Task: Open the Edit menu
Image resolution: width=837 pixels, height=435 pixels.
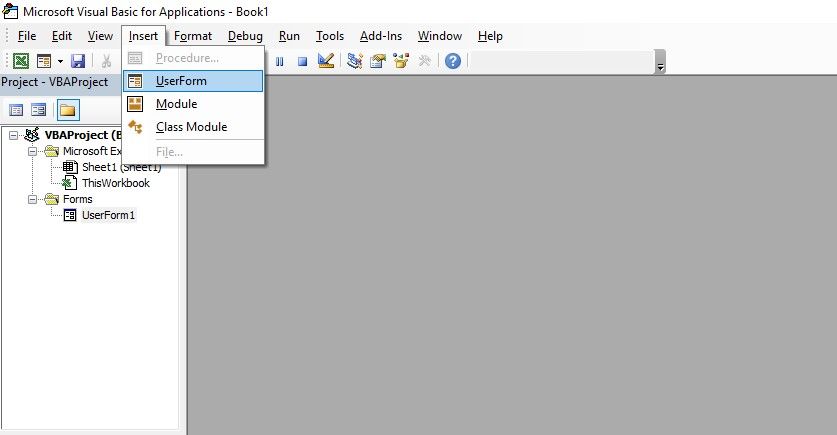Action: coord(62,36)
